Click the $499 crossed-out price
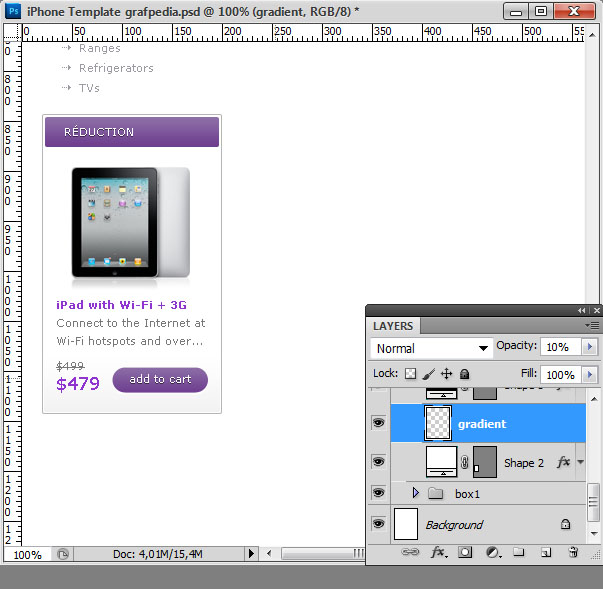This screenshot has width=603, height=589. click(70, 366)
